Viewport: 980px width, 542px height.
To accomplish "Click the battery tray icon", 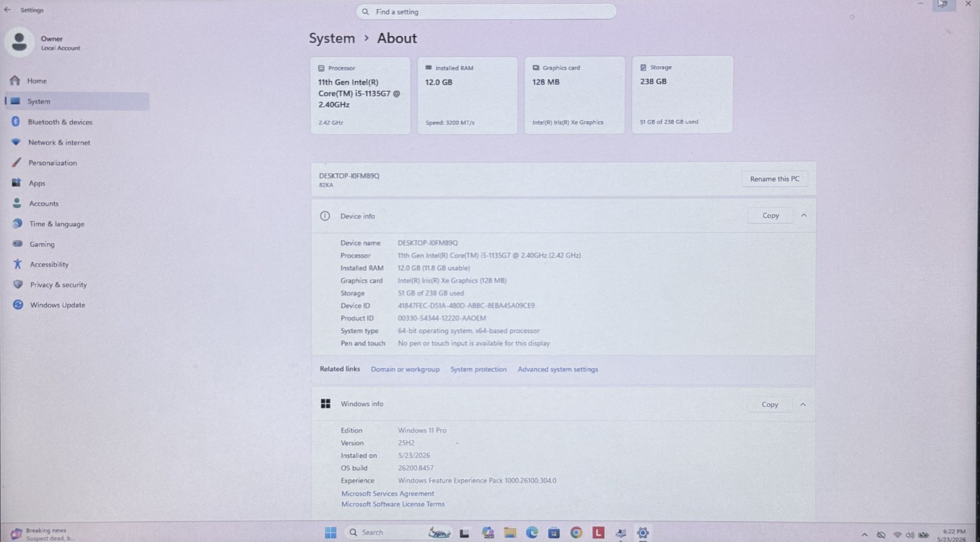I will [x=923, y=535].
